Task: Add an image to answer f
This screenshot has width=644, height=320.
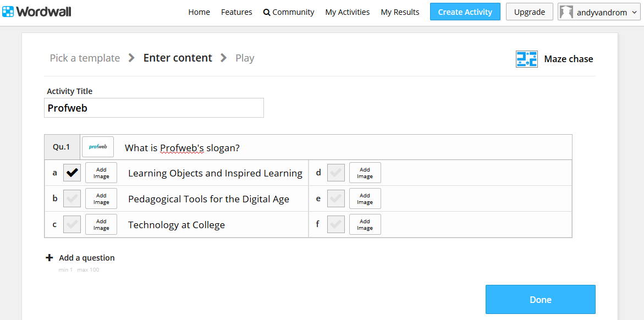Action: point(365,225)
